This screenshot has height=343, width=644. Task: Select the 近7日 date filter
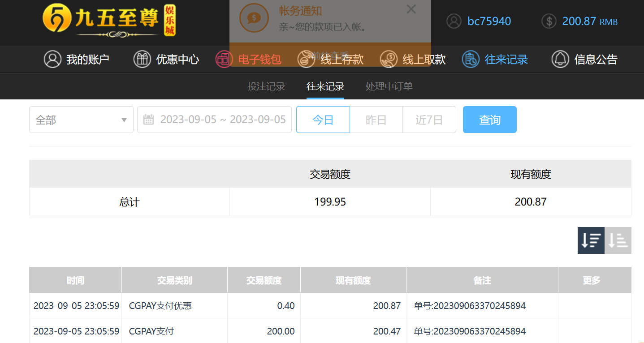[x=429, y=120]
